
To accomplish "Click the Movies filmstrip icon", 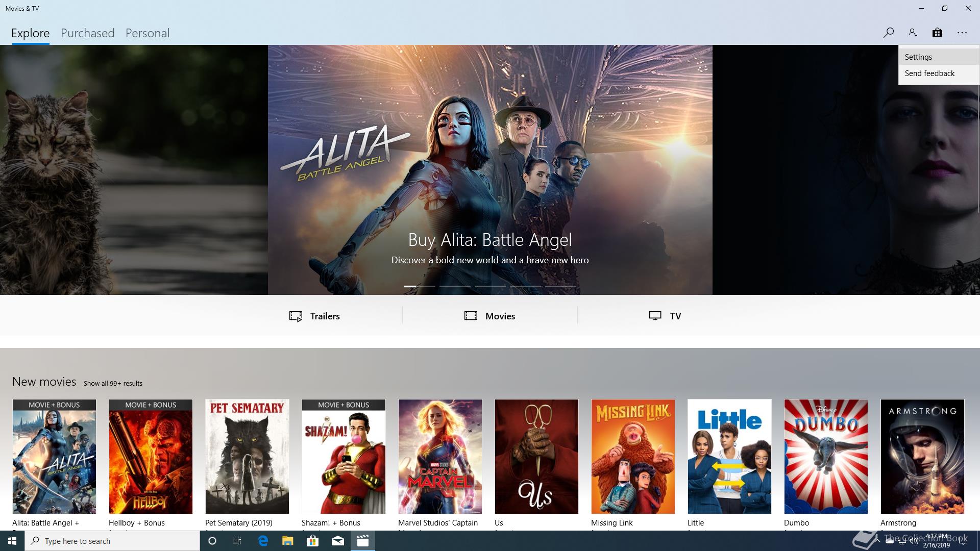I will 471,316.
